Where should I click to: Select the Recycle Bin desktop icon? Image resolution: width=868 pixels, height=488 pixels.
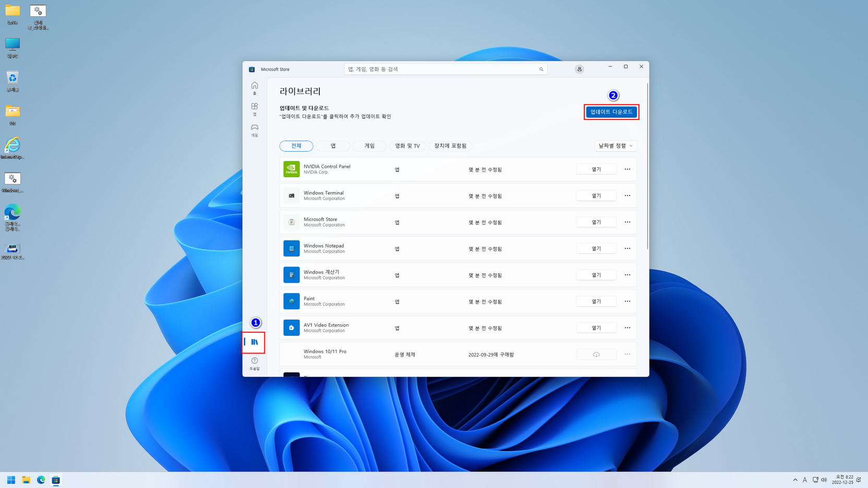[x=13, y=82]
